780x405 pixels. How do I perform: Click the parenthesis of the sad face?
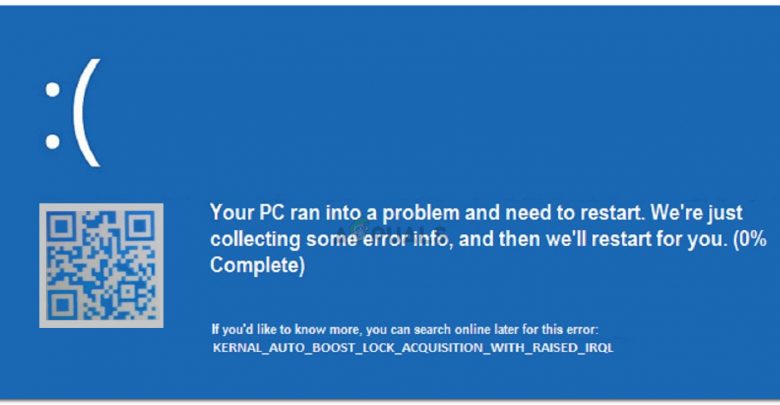(x=88, y=113)
